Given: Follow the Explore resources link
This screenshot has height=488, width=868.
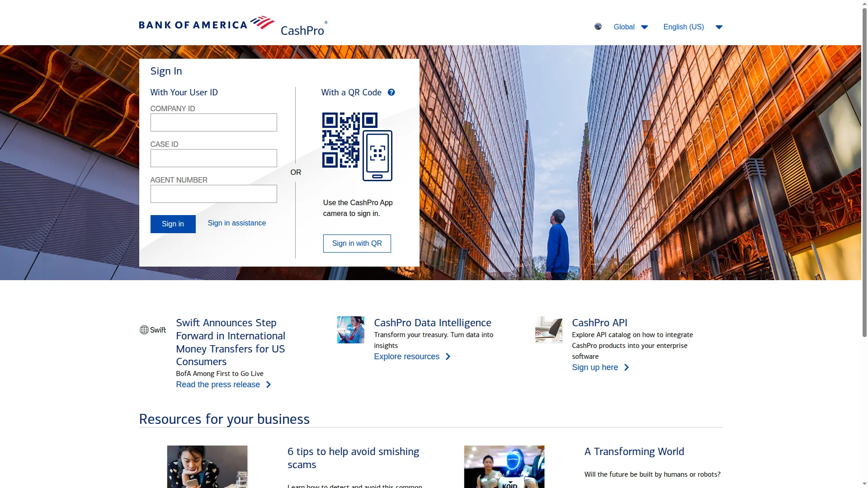Looking at the screenshot, I should point(412,357).
